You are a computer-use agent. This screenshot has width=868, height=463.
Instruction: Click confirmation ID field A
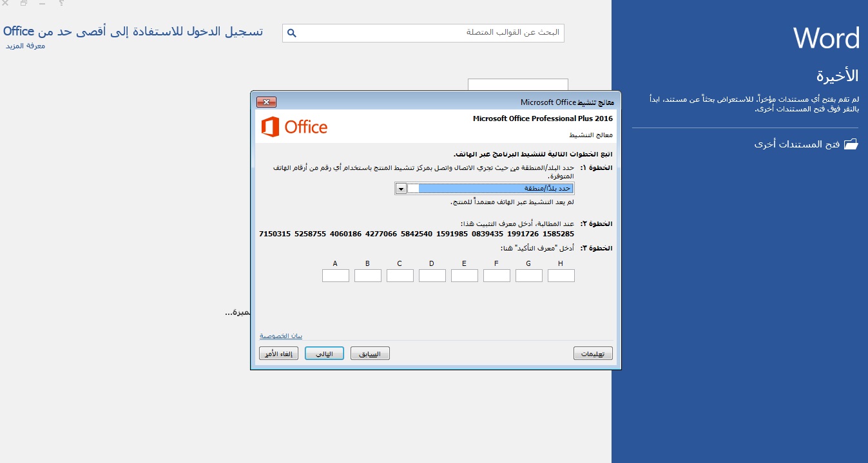point(336,276)
